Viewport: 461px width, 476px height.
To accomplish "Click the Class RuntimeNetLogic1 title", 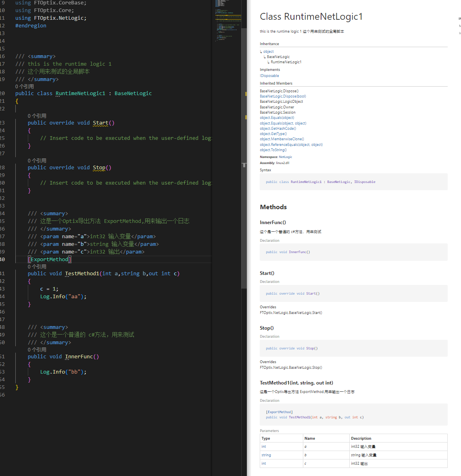I will click(x=311, y=17).
